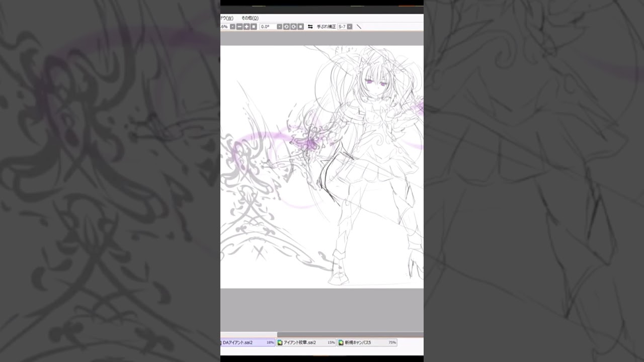Select the zoom out icon
This screenshot has height=362, width=644.
coord(239,26)
